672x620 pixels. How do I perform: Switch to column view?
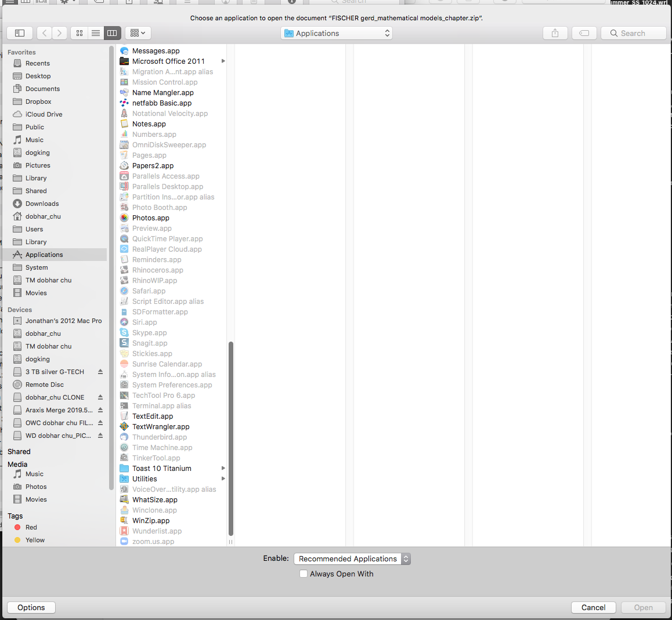[112, 33]
